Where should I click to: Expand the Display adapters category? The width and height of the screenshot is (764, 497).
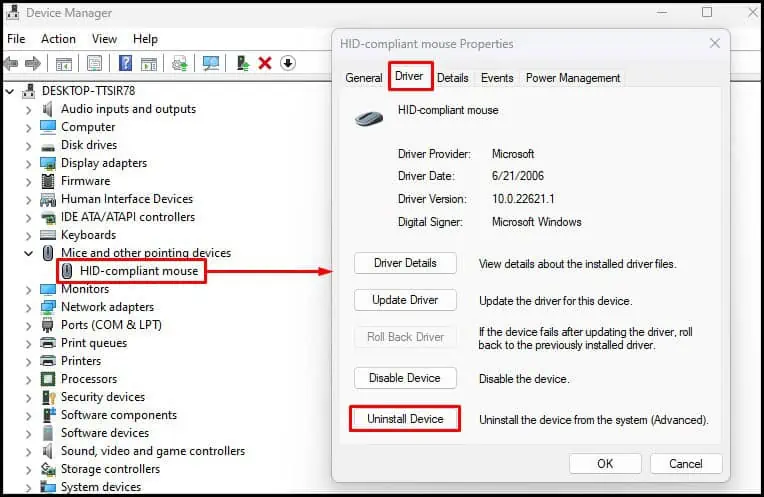coord(28,164)
